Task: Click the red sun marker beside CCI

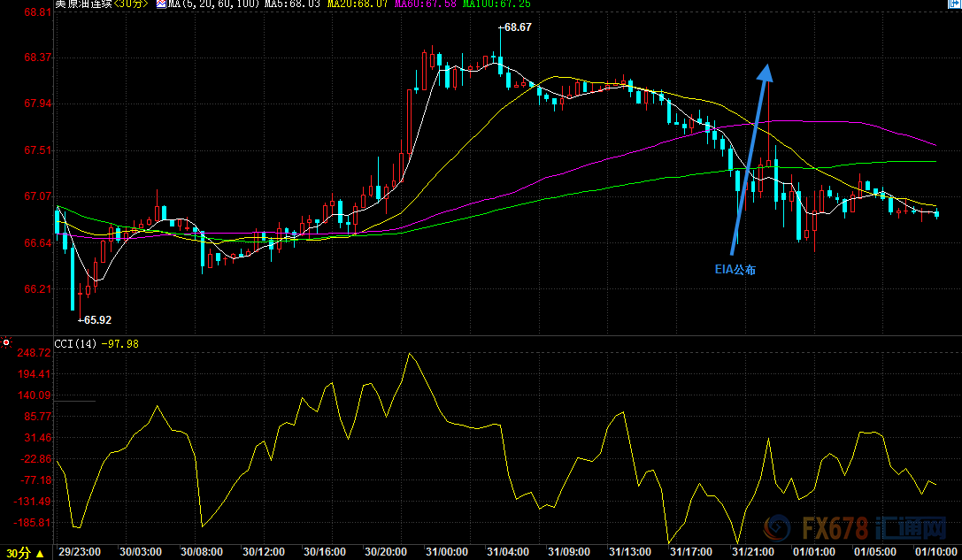Action: 6,342
